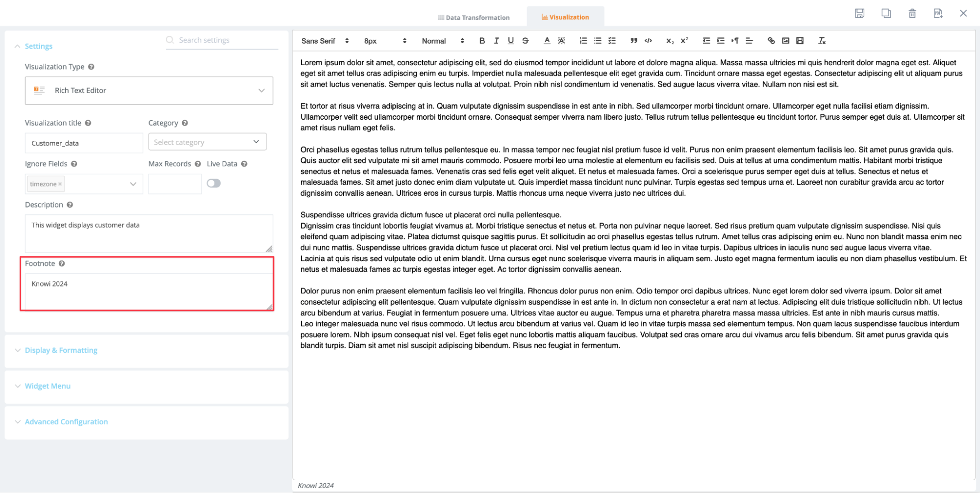The image size is (980, 493).
Task: Toggle bold formatting in the editor toolbar
Action: pyautogui.click(x=481, y=41)
